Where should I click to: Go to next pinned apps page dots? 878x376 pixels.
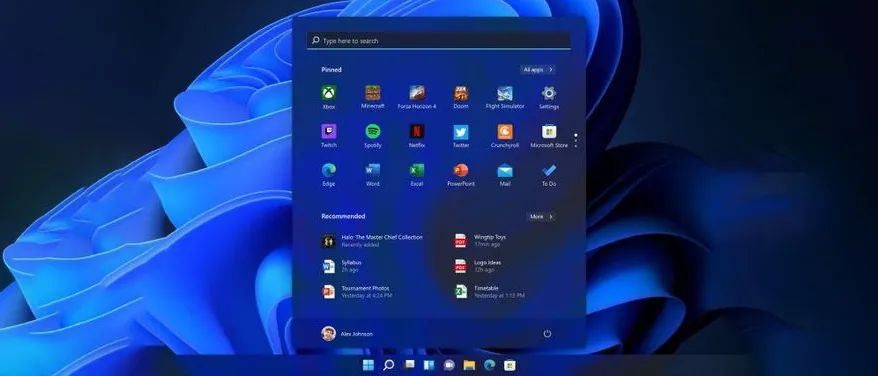point(576,140)
